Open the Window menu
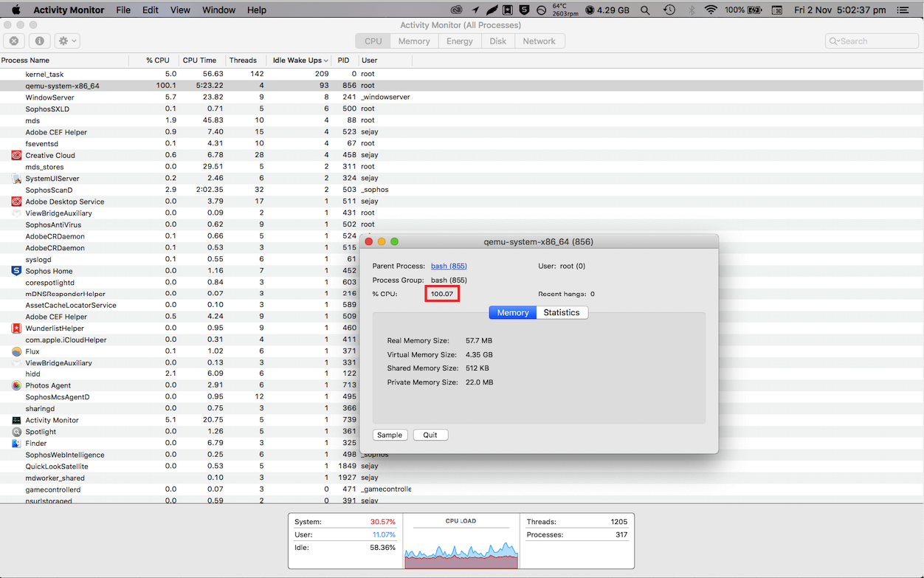Screen dimensions: 924x578 coord(218,10)
